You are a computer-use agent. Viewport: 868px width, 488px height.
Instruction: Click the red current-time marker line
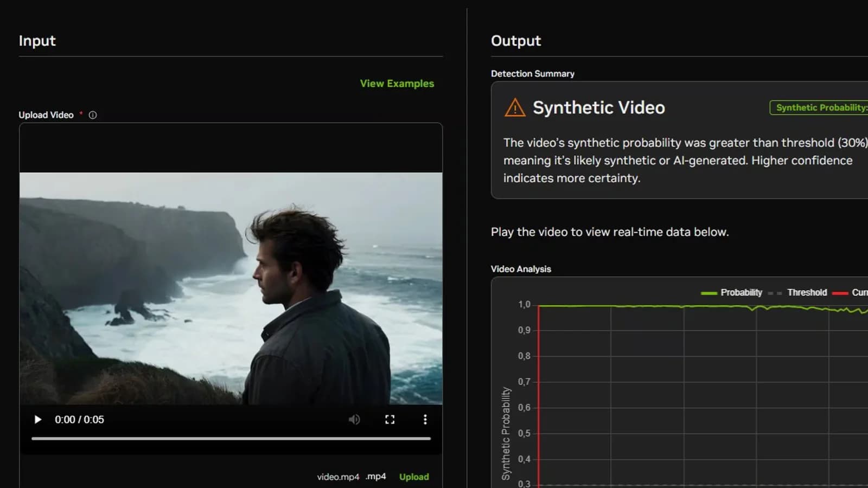[539, 396]
